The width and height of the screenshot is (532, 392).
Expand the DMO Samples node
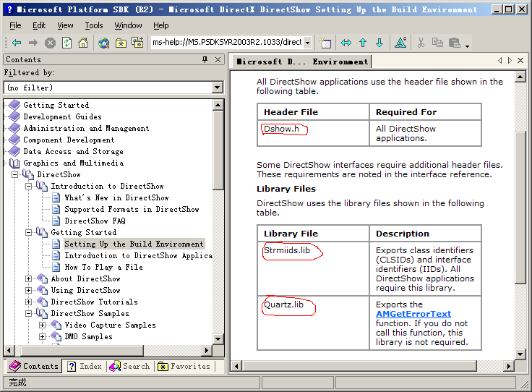point(43,337)
